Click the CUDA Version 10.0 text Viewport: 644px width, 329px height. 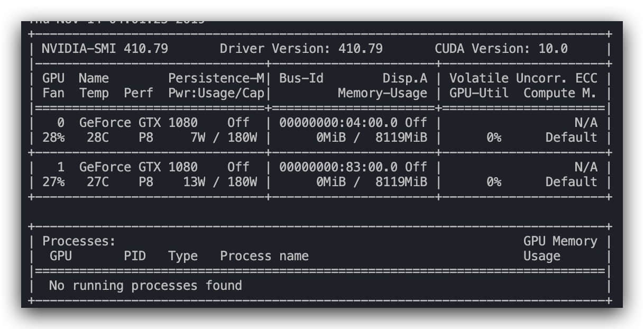coord(501,49)
